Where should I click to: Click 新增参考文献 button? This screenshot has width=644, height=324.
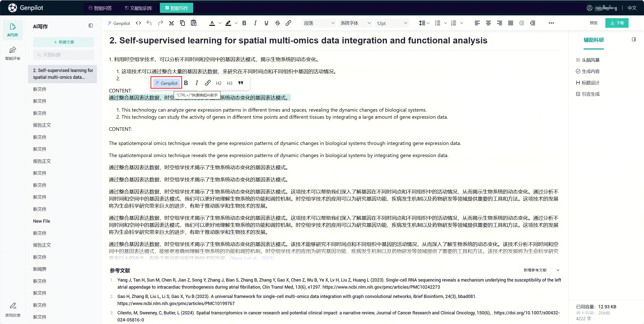pyautogui.click(x=535, y=270)
